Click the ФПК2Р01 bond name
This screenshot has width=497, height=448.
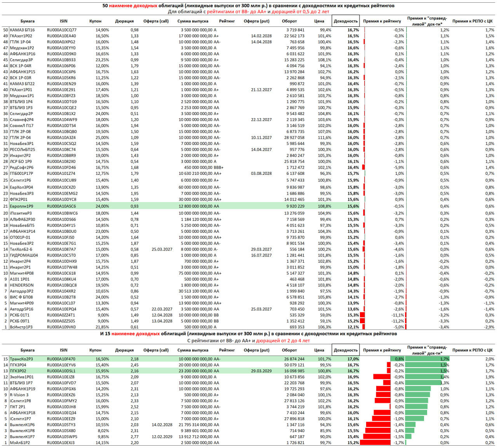pyautogui.click(x=19, y=199)
